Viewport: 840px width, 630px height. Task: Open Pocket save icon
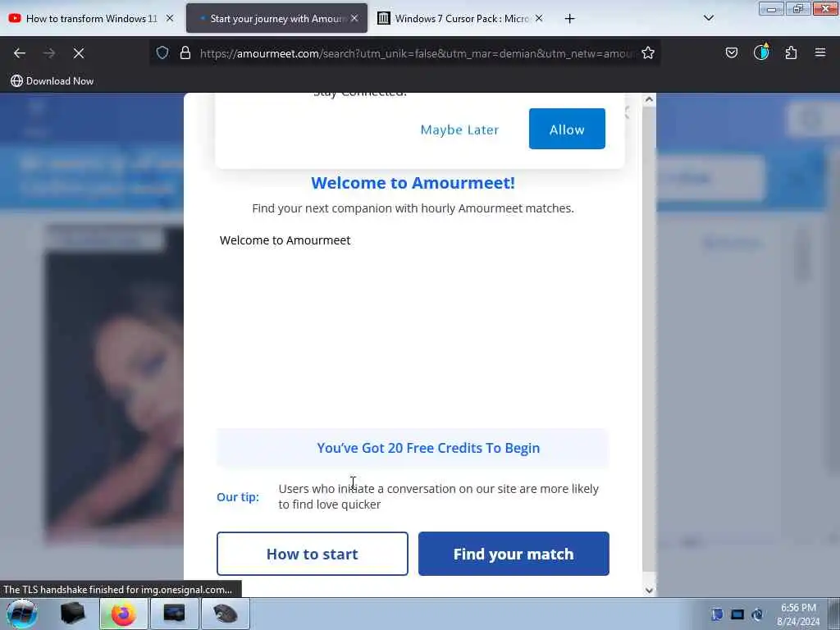coord(731,52)
